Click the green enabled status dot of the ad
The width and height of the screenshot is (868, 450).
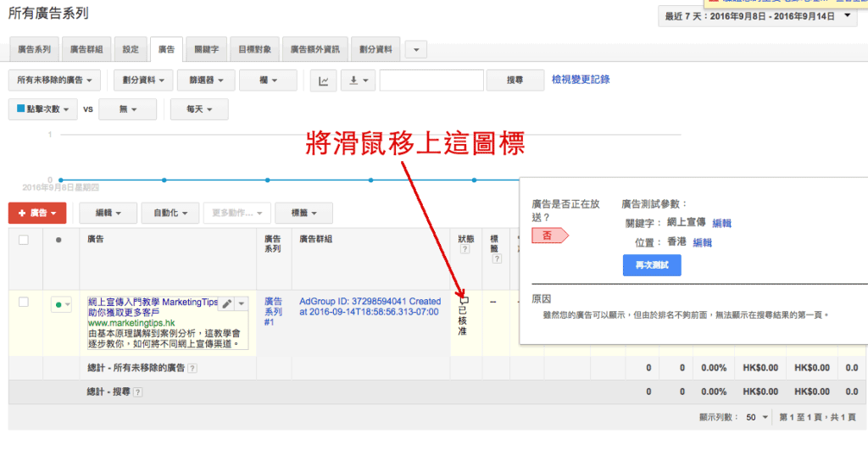[58, 304]
